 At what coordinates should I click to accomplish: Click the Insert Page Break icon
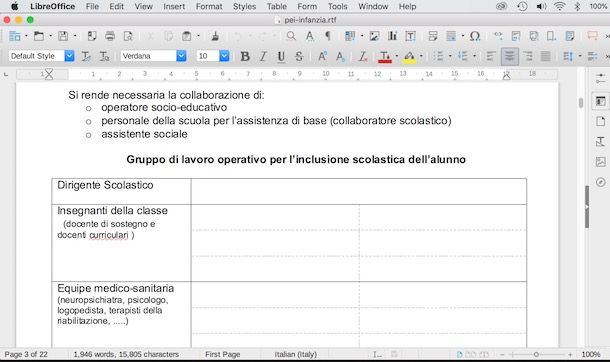pos(433,36)
